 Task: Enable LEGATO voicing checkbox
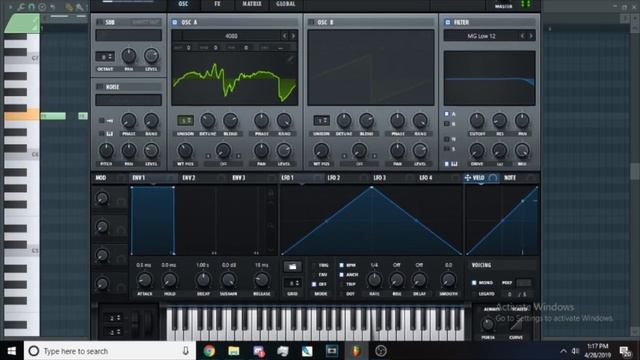[474, 293]
